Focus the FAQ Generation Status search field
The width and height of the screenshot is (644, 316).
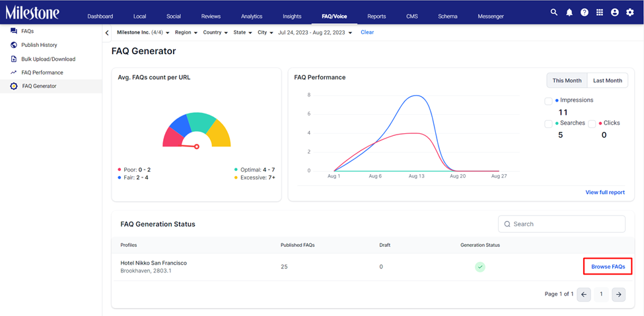pyautogui.click(x=561, y=224)
